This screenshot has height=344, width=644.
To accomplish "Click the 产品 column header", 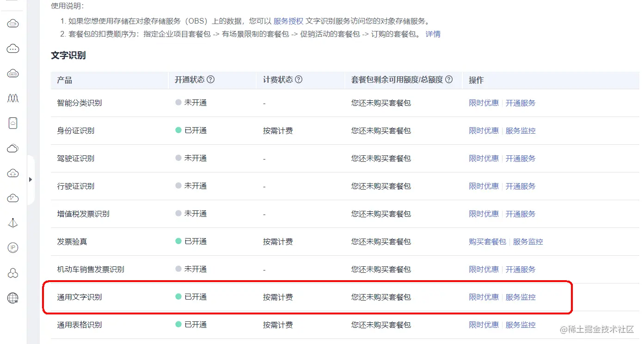I will coord(65,80).
